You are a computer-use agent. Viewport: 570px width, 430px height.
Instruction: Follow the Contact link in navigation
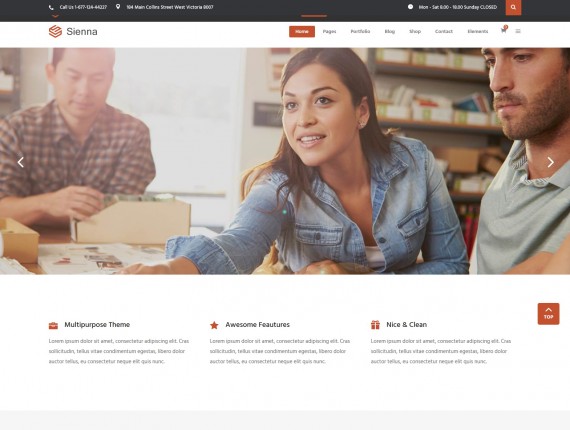point(443,32)
